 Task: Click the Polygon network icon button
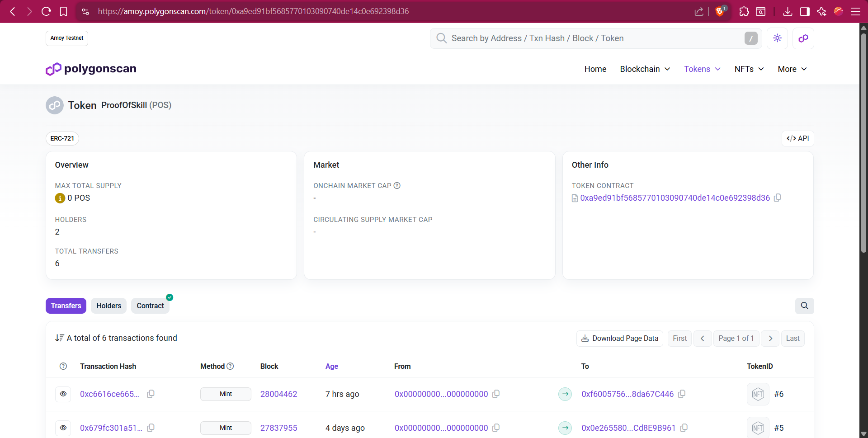pos(803,38)
